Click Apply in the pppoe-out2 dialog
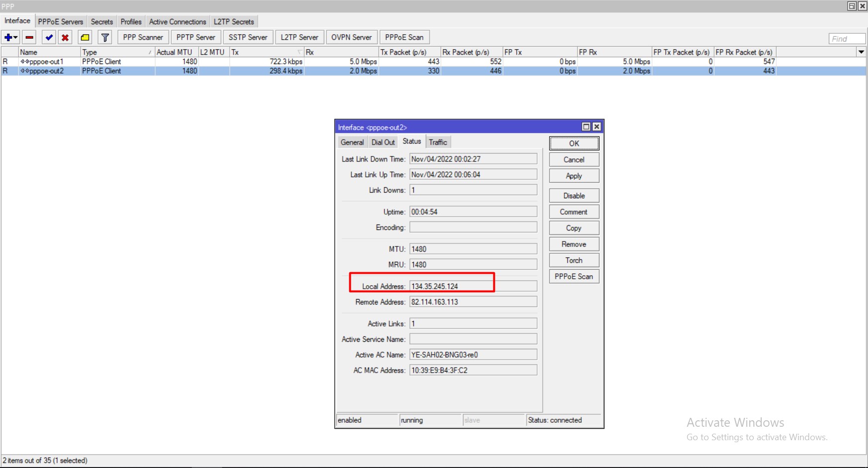The height and width of the screenshot is (468, 868). (x=574, y=176)
